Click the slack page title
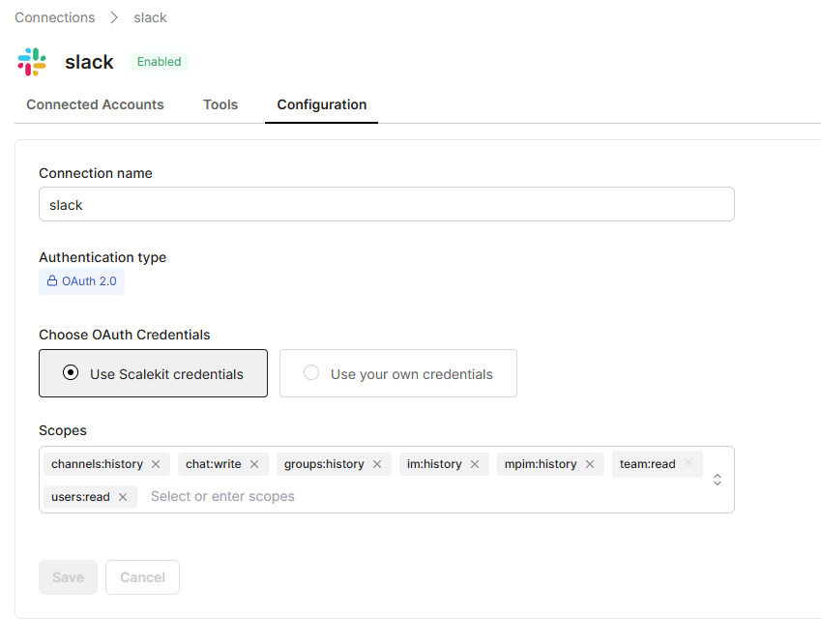The image size is (821, 644). (x=89, y=62)
